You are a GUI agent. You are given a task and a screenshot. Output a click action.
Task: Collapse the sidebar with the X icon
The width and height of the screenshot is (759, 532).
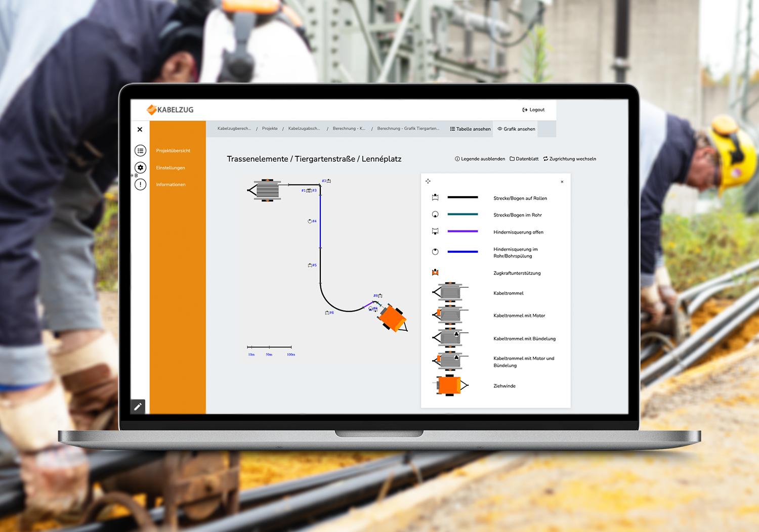tap(140, 129)
